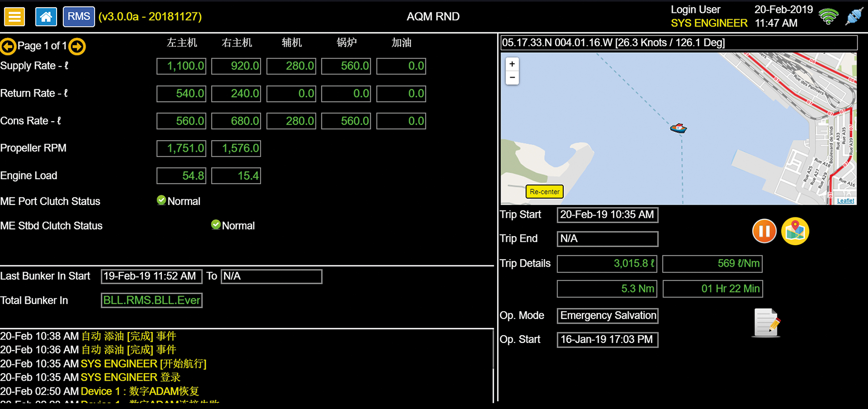Viewport: 868px width, 409px height.
Task: Click boiler Supply Rate value 560.0
Action: point(346,66)
